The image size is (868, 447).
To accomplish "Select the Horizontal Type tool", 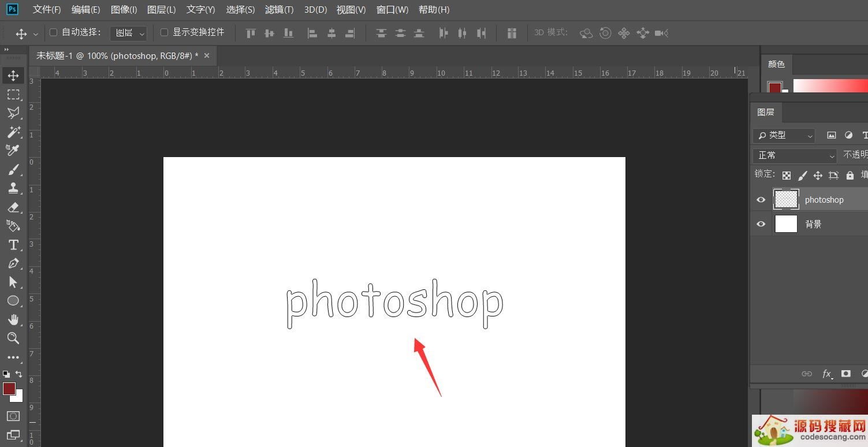I will (13, 244).
